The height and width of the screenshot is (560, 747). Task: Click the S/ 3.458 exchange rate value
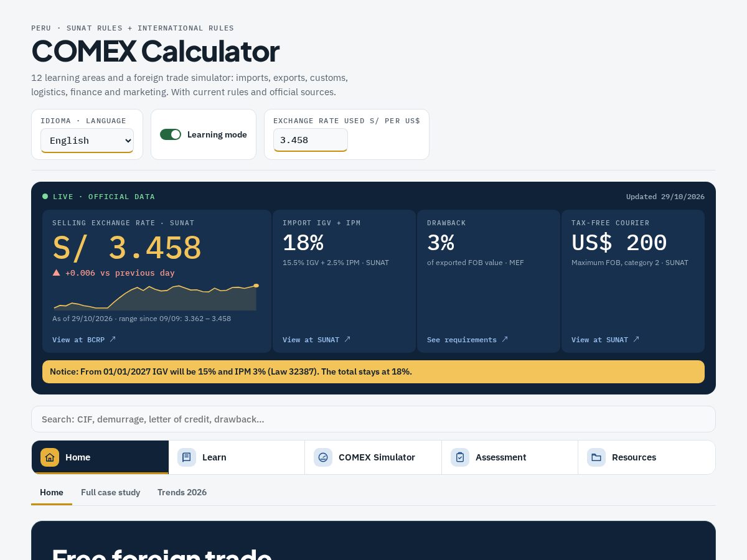pyautogui.click(x=127, y=248)
